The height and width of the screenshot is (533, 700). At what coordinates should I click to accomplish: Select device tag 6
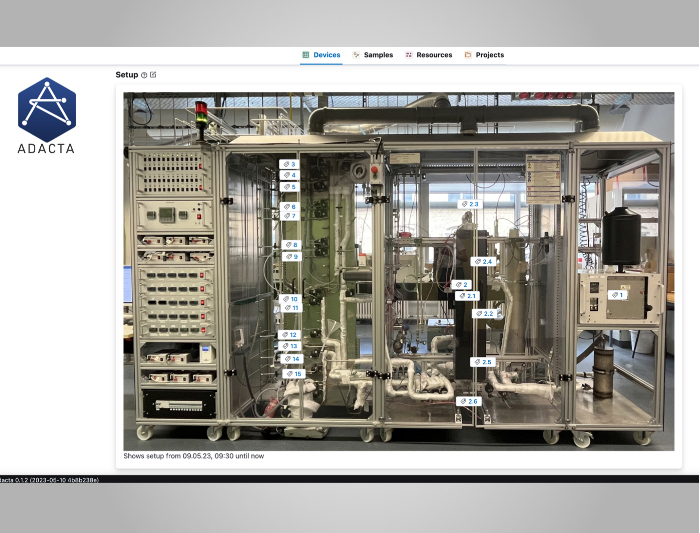point(290,207)
